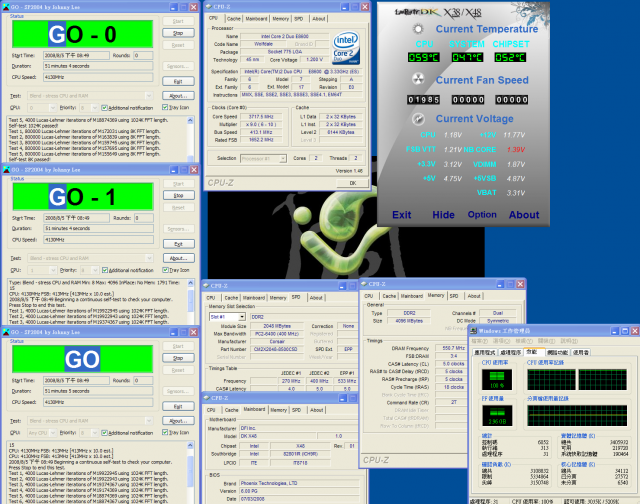Click the Task Manager title bar icon
The height and width of the screenshot is (504, 640).
pyautogui.click(x=474, y=331)
